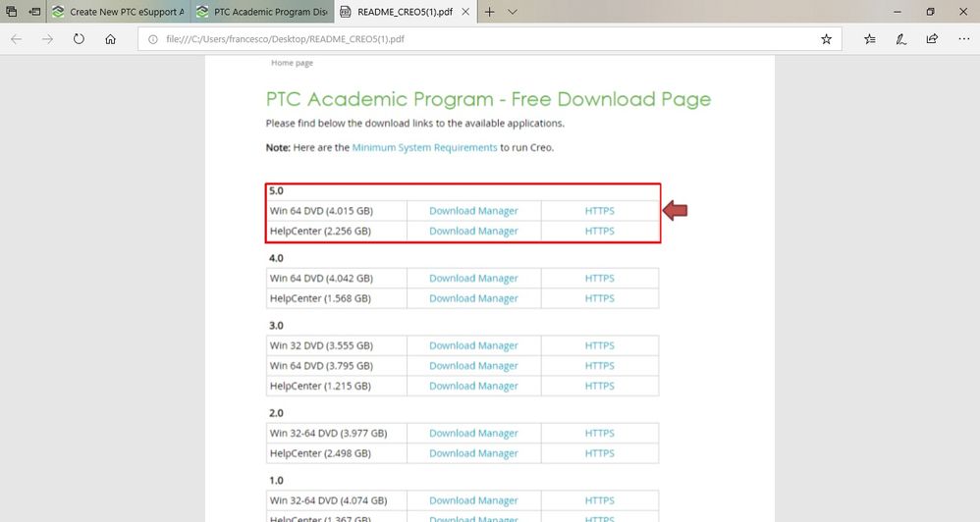Viewport: 980px width, 522px height.
Task: Click Download Manager for 4.0 Win 64 DVD
Action: click(x=473, y=279)
